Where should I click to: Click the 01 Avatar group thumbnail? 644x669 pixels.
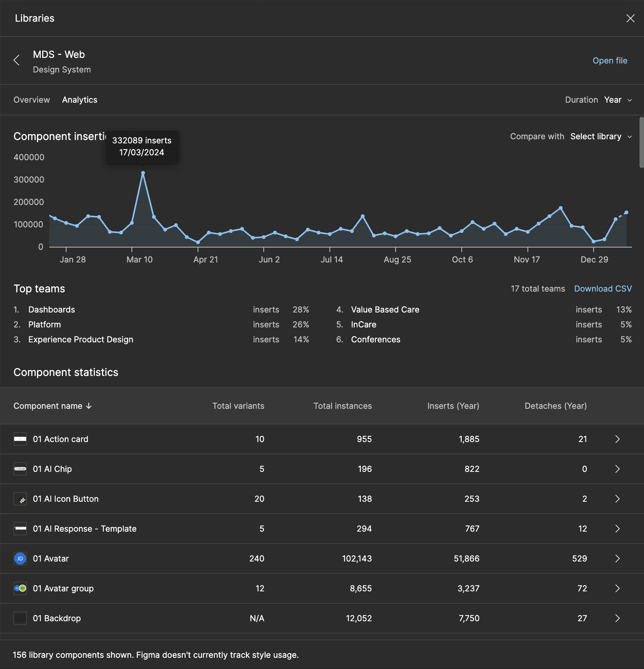[x=20, y=588]
